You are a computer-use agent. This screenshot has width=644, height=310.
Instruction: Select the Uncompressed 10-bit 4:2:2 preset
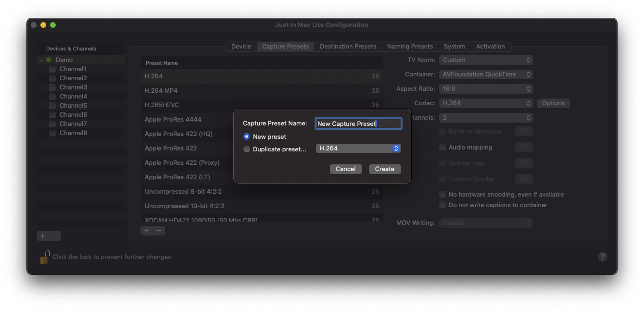point(262,206)
